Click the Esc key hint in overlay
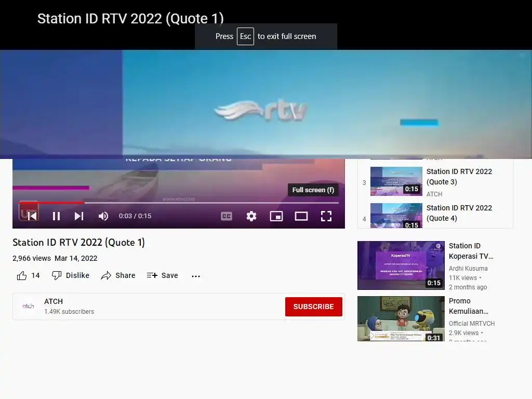 [245, 36]
